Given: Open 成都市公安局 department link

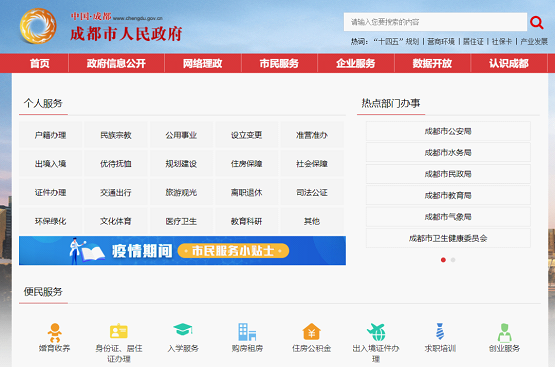Looking at the screenshot, I should 448,131.
